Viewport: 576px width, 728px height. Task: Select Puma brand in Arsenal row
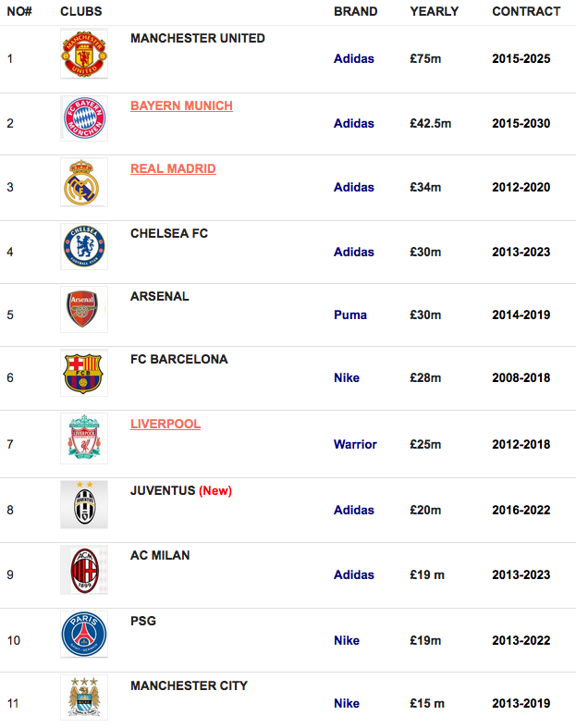coord(350,315)
